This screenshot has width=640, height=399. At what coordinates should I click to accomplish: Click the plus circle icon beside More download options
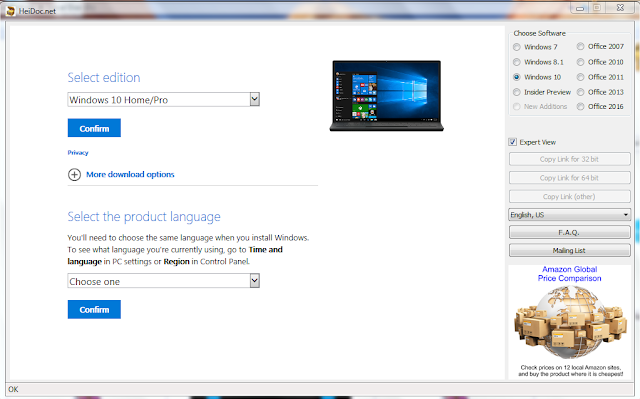coord(74,175)
